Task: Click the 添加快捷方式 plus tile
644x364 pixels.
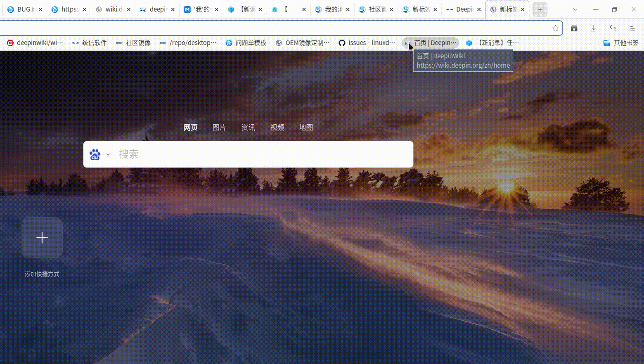Action: pos(42,238)
